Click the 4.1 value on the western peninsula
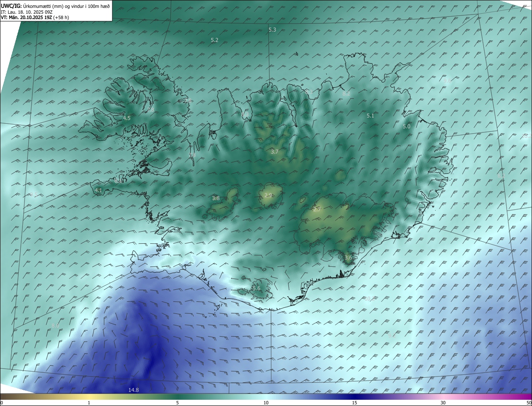Screen dimensions: 532x406 pyautogui.click(x=99, y=191)
